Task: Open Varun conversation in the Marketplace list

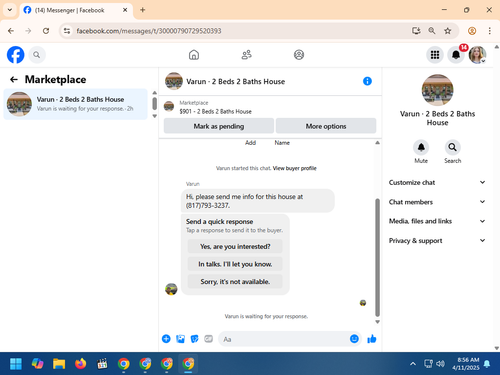Action: (75, 104)
